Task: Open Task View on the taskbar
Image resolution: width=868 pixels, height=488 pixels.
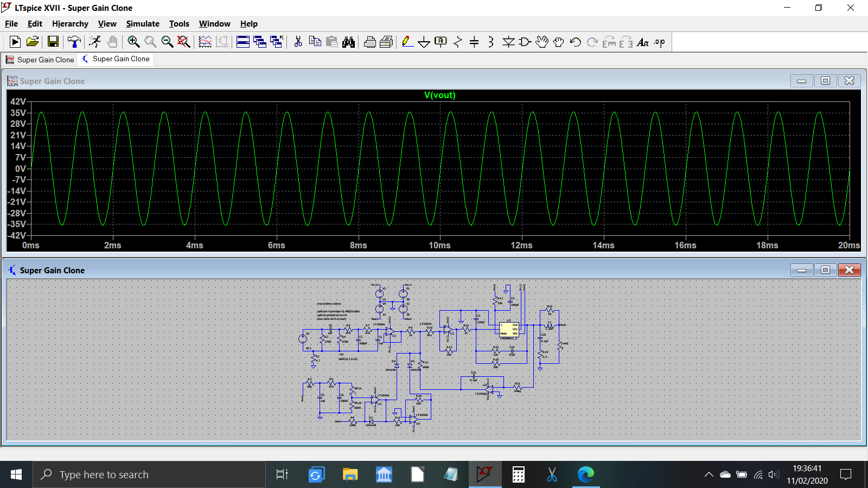Action: [282, 474]
